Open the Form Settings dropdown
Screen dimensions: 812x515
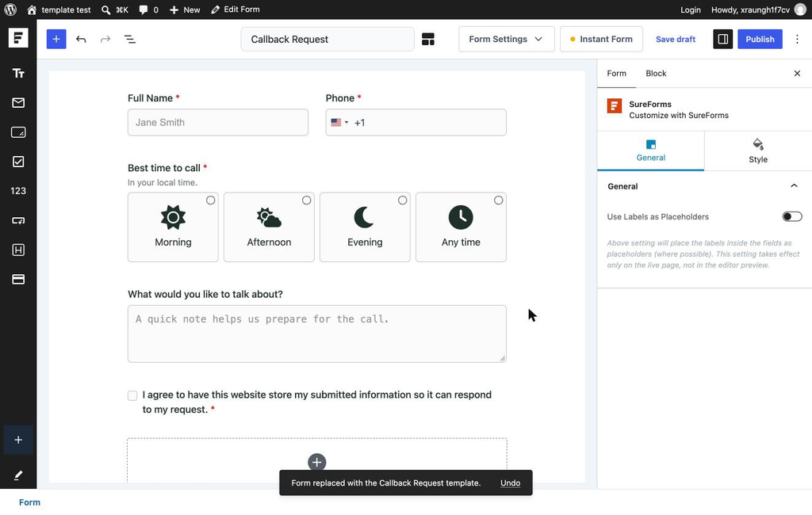click(507, 40)
